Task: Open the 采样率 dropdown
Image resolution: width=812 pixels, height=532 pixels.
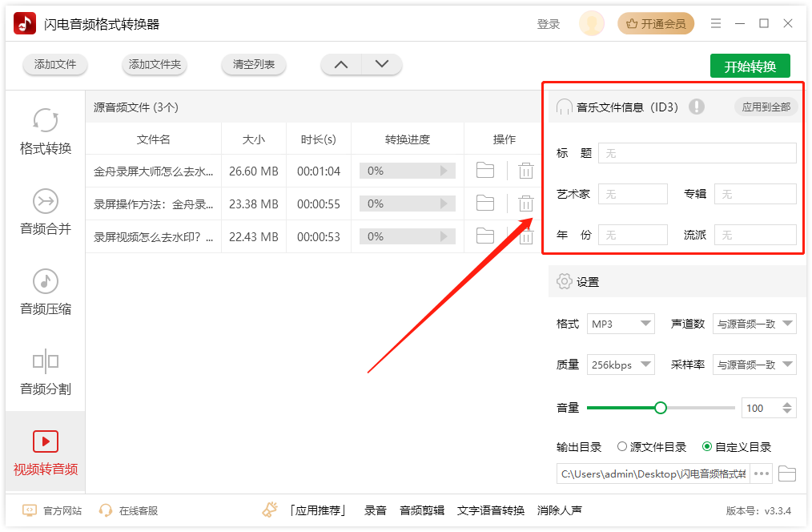Action: [754, 365]
